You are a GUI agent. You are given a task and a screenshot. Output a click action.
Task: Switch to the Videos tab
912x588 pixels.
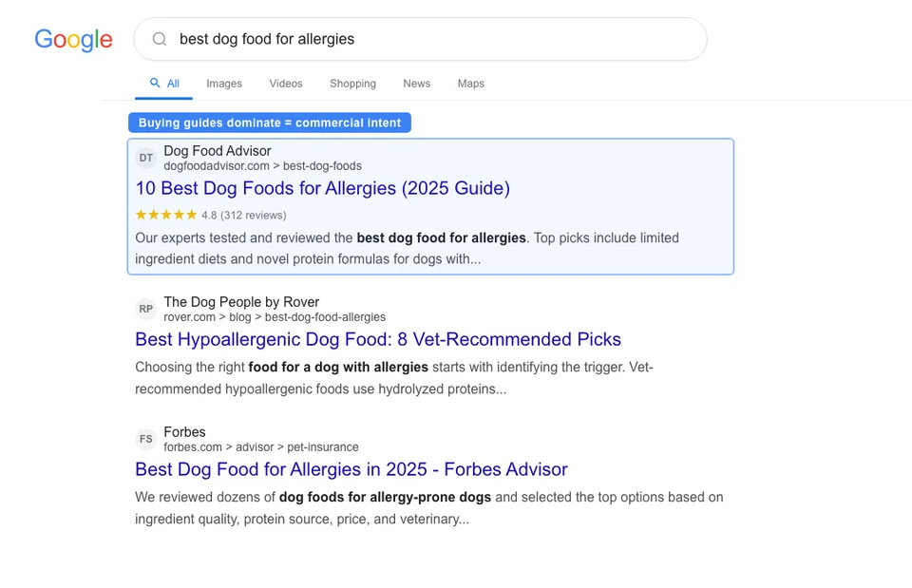tap(285, 84)
